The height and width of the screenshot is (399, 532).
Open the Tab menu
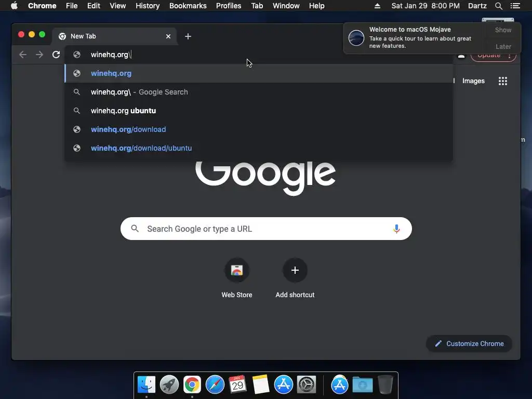[257, 6]
